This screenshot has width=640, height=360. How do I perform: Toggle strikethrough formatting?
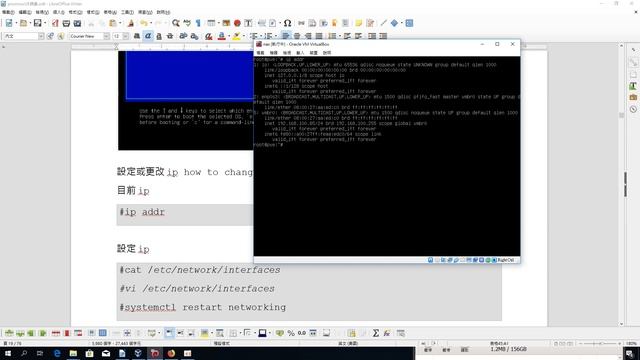(170, 36)
